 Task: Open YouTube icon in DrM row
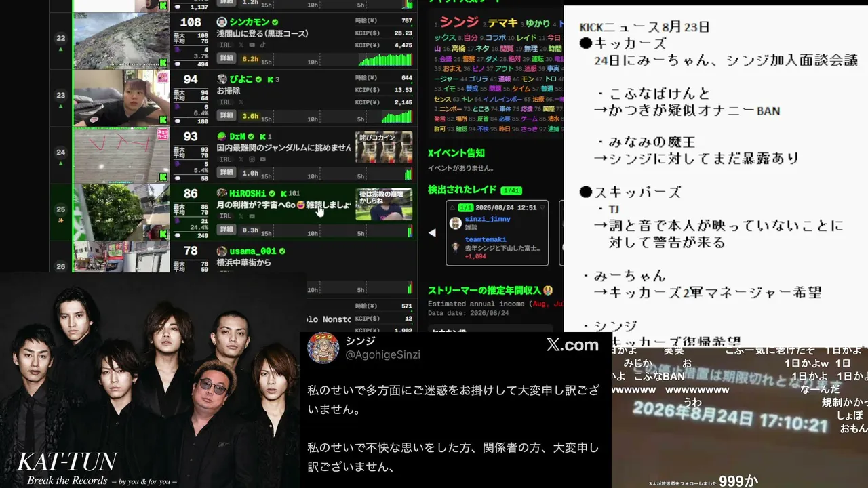click(263, 159)
